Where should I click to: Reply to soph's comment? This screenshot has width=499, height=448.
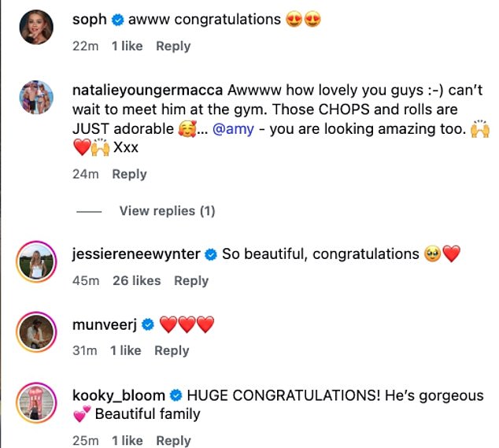coord(173,46)
